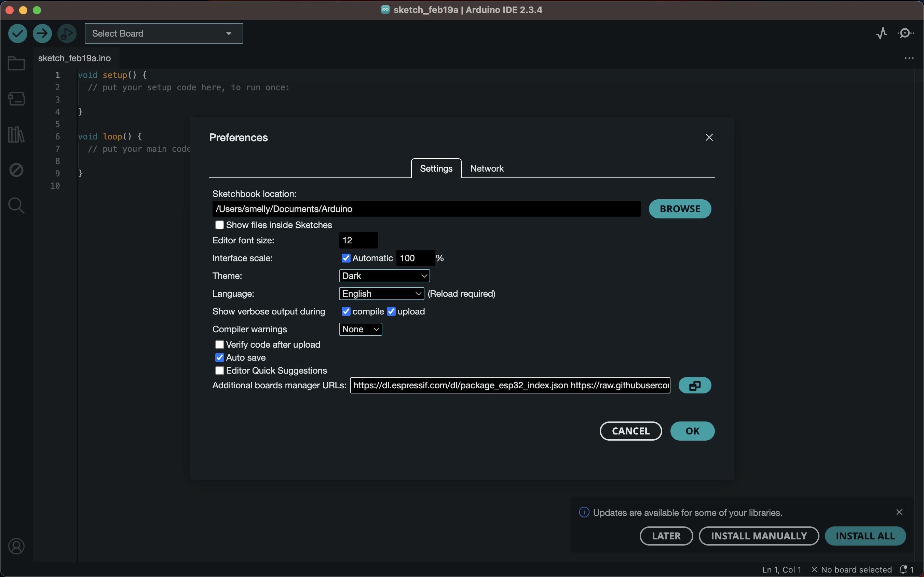Click the void setup() code line
The height and width of the screenshot is (577, 924).
[112, 75]
